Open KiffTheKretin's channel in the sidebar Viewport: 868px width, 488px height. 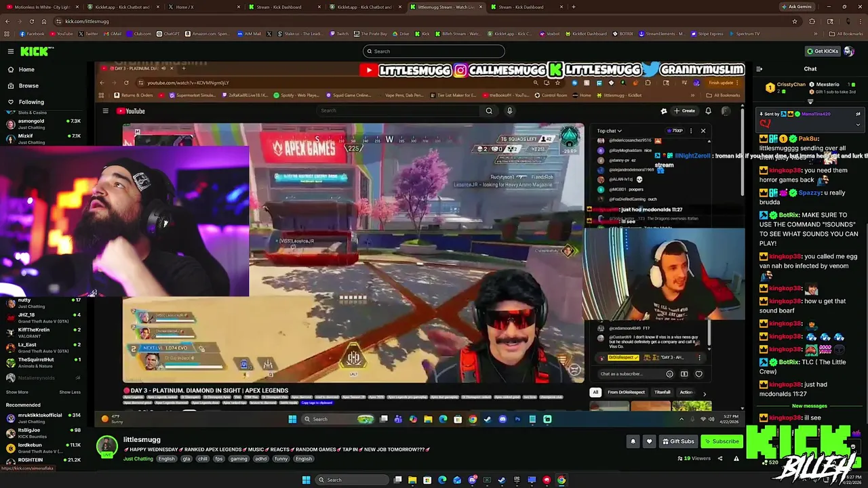[x=43, y=332]
